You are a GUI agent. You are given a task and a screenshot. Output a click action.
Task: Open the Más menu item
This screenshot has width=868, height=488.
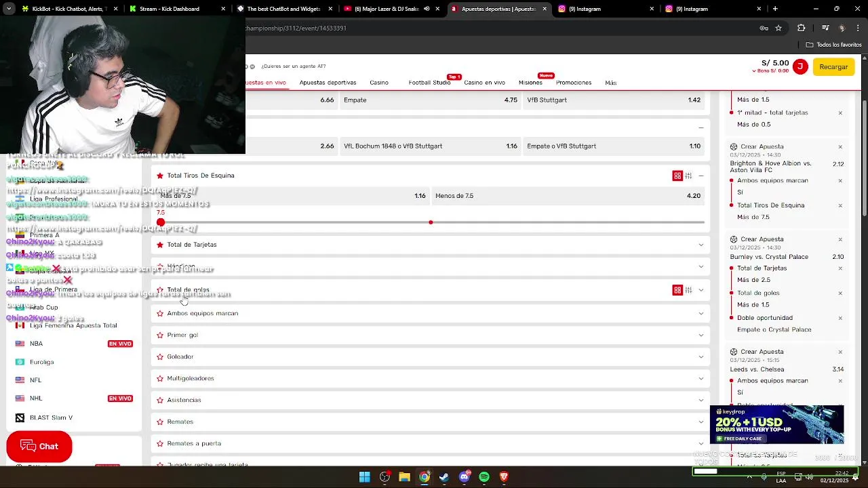pyautogui.click(x=611, y=83)
